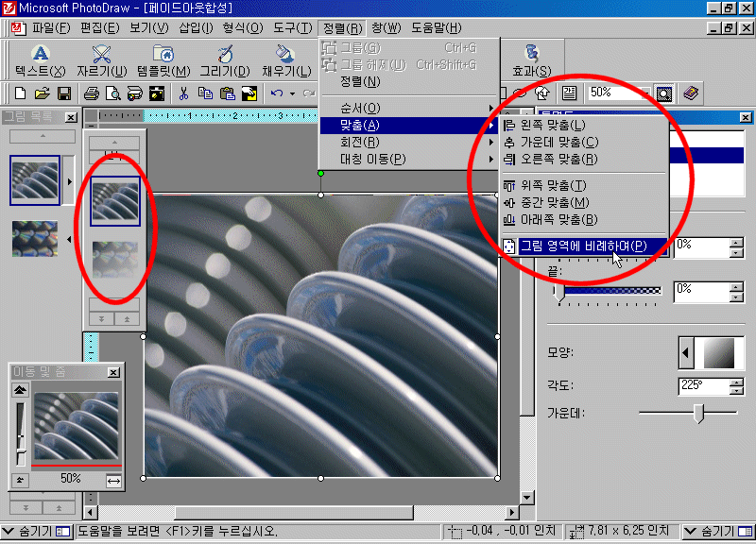756x544 pixels.
Task: Select the 자르기(U) cut crop tool
Action: click(102, 61)
